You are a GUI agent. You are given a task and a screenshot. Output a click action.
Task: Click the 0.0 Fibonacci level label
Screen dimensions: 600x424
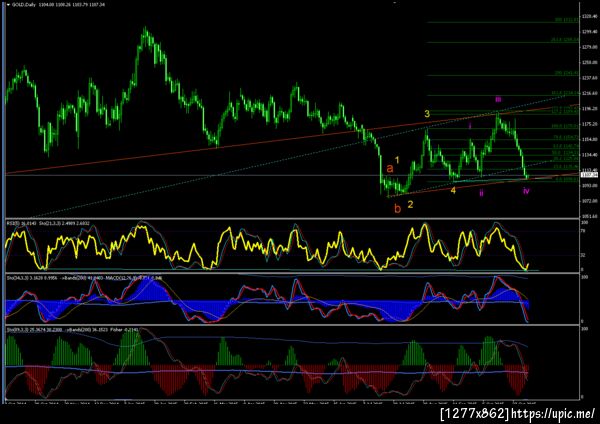click(566, 179)
